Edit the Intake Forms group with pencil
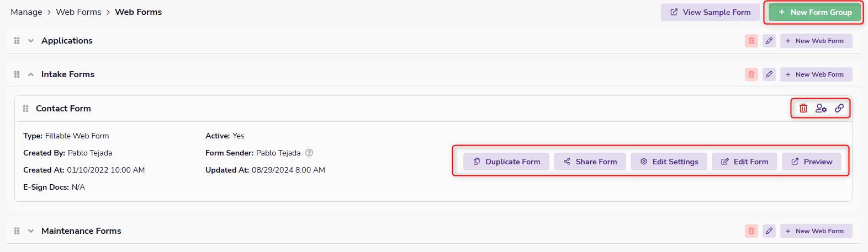 (x=769, y=74)
